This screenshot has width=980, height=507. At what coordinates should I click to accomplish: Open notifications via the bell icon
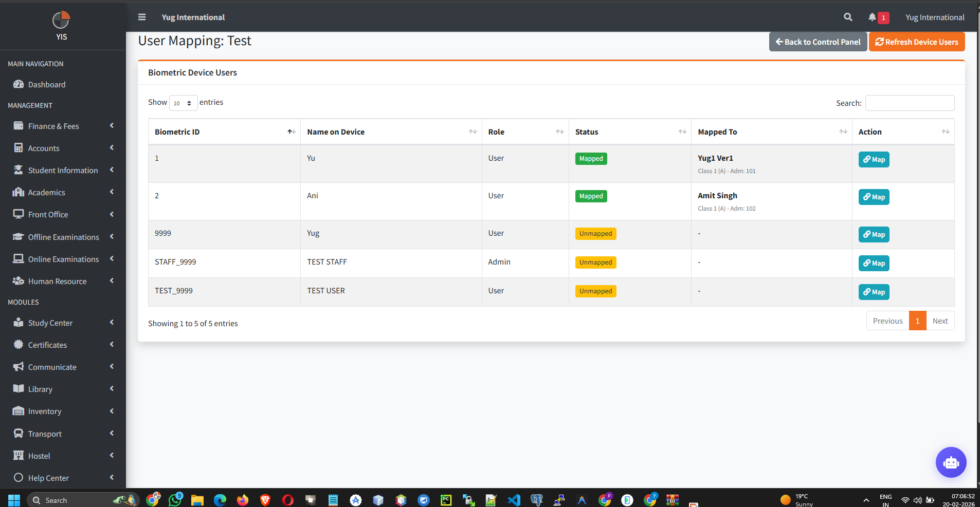coord(873,17)
